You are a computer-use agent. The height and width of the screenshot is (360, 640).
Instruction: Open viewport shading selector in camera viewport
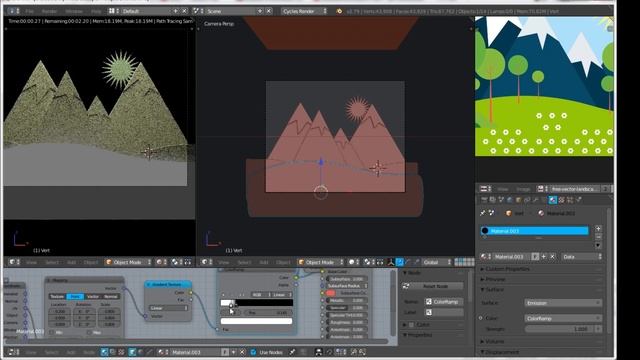coord(353,262)
